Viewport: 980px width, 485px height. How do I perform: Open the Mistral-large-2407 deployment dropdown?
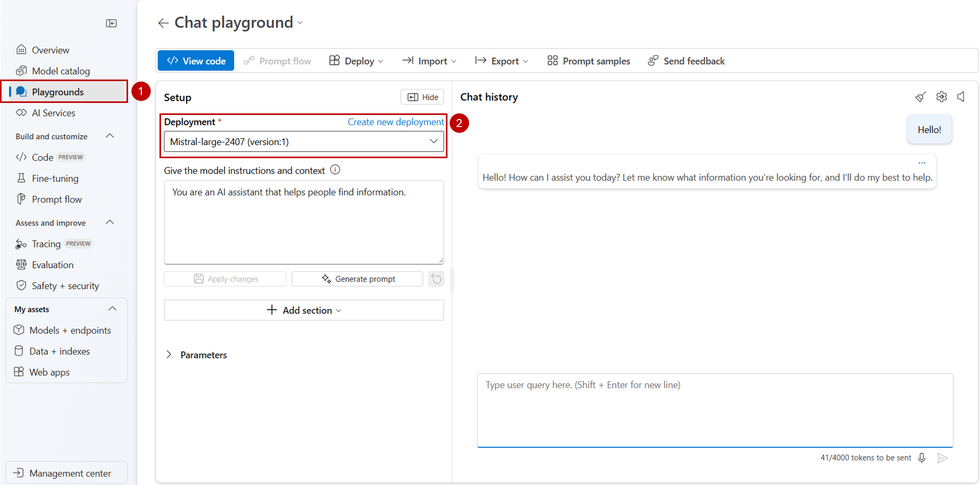[x=304, y=141]
